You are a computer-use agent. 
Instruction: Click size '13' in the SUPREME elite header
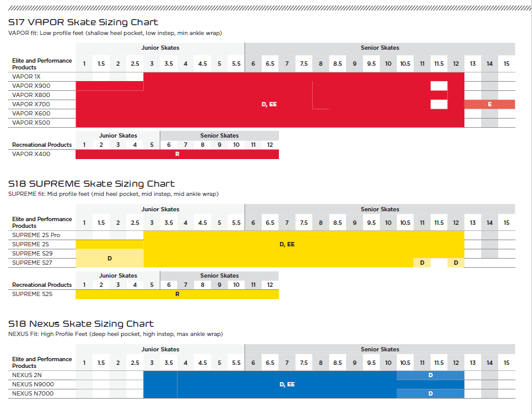tap(472, 223)
